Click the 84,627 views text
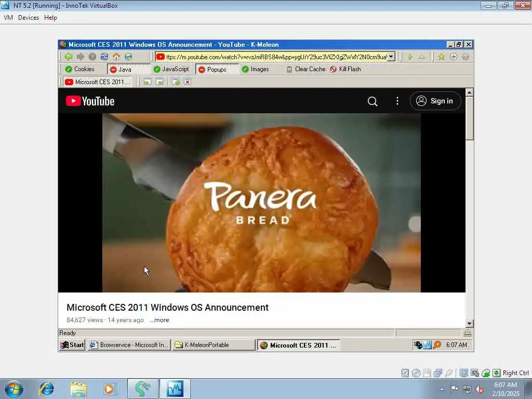Image resolution: width=532 pixels, height=399 pixels. tap(85, 320)
